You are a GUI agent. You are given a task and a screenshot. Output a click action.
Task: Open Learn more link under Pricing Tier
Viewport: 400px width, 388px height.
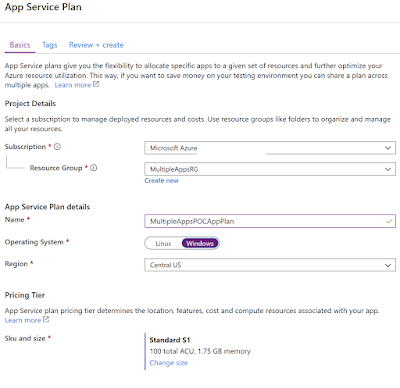23,320
